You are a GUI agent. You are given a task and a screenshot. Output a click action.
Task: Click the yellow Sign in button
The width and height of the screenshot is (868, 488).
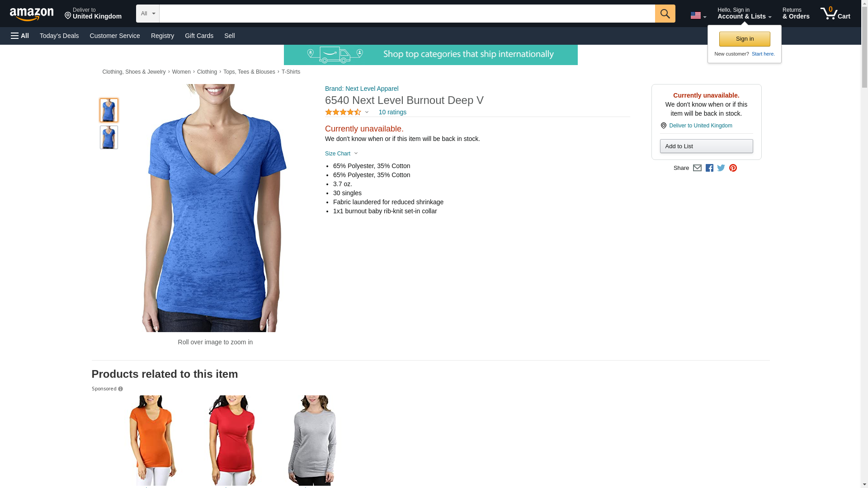point(745,39)
